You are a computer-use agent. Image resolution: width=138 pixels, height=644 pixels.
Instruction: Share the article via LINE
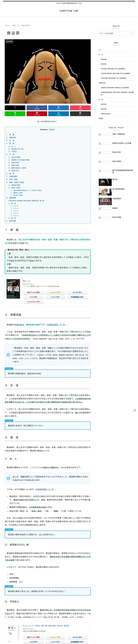pyautogui.click(x=15, y=114)
